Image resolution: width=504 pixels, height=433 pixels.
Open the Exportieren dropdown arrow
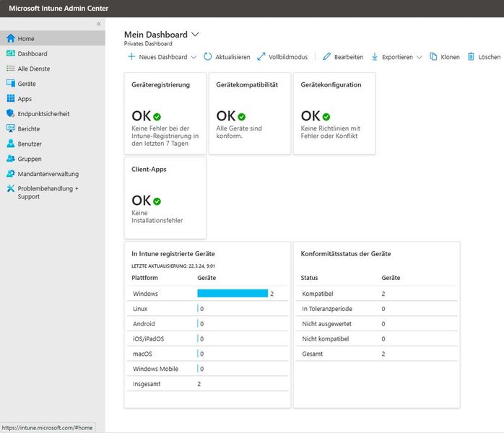[x=419, y=57]
